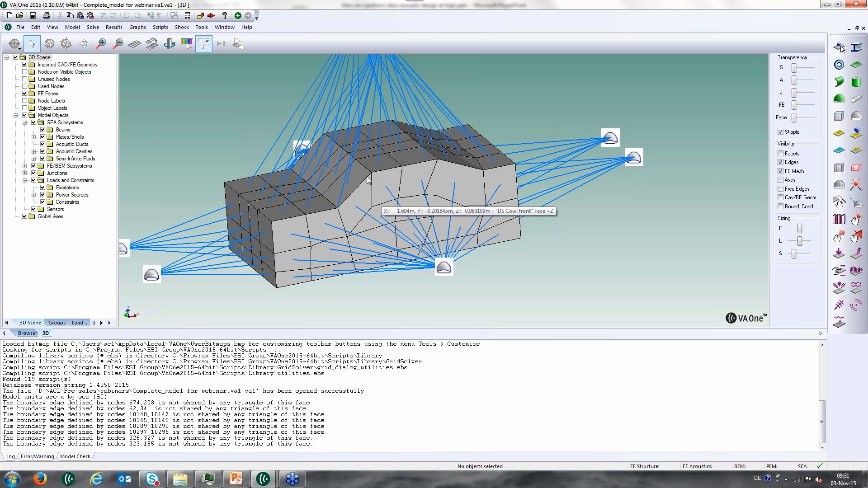
Task: Click the zoom out magnifier icon
Action: 118,44
